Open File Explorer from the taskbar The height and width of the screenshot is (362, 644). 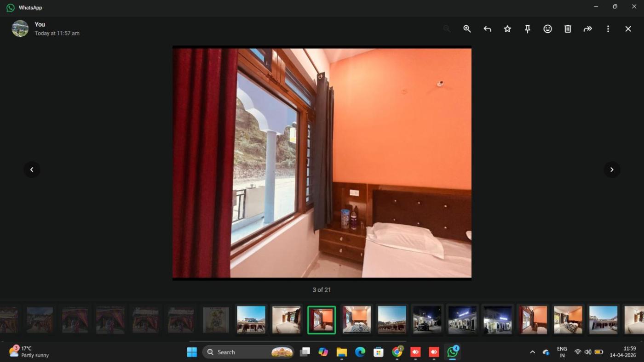tap(341, 352)
